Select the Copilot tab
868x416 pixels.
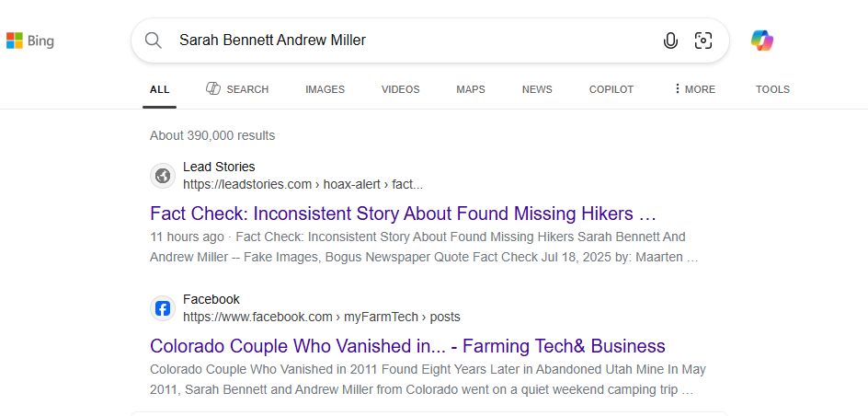coord(611,89)
